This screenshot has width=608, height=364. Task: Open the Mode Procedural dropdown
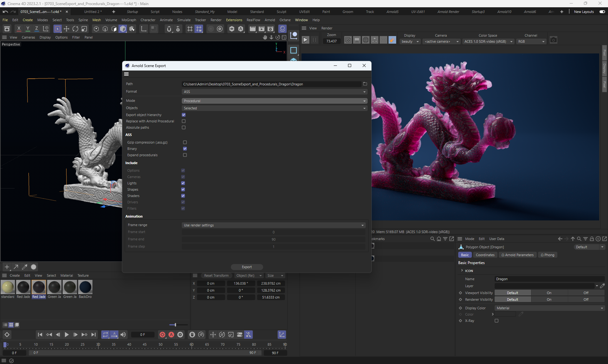[x=274, y=101]
